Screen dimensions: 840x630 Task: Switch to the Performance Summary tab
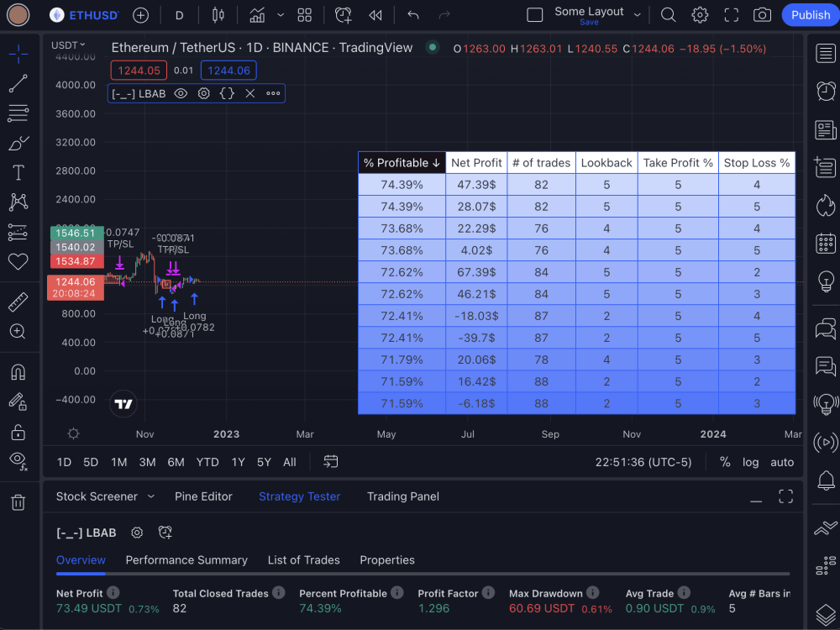pos(186,560)
